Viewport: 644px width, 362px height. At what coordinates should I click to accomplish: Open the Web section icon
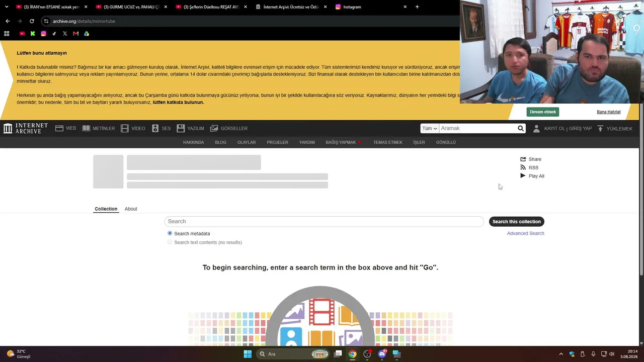click(59, 128)
